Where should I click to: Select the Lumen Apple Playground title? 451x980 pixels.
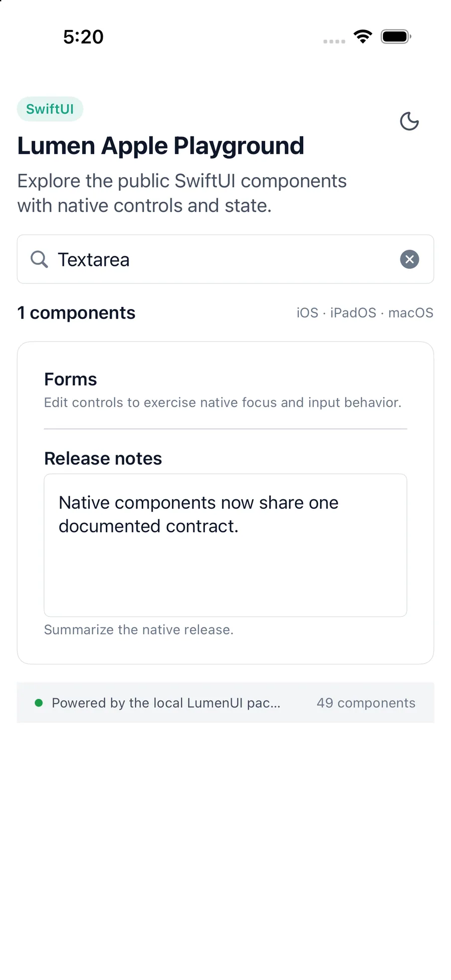click(x=161, y=146)
